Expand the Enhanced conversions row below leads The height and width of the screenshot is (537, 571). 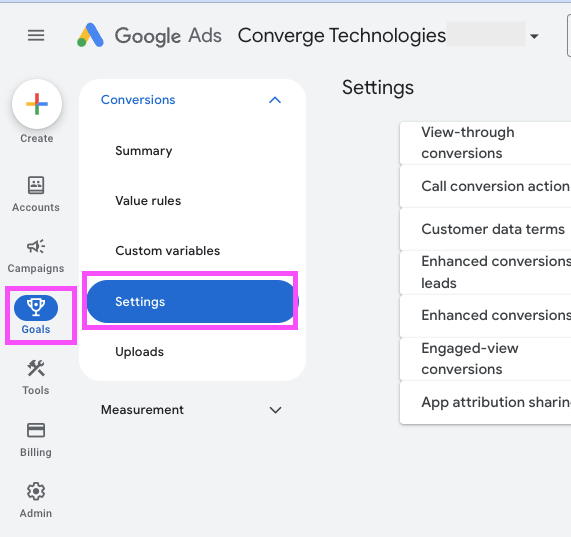(x=485, y=316)
